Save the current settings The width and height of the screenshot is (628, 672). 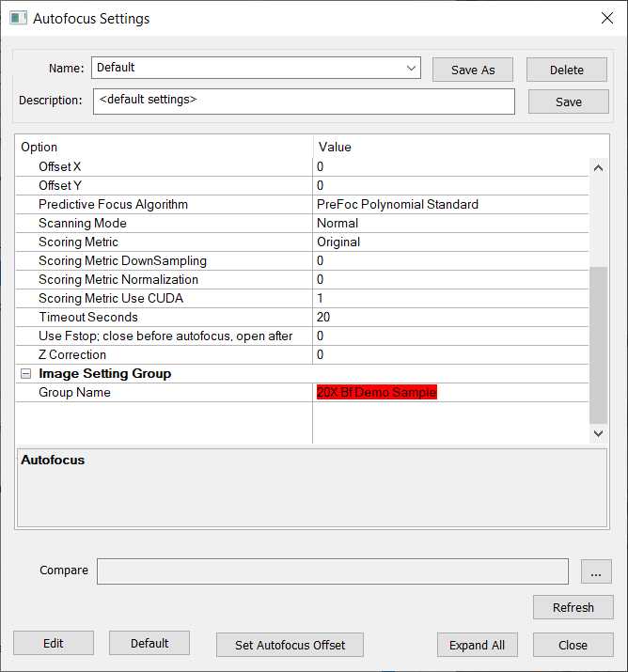pyautogui.click(x=568, y=102)
